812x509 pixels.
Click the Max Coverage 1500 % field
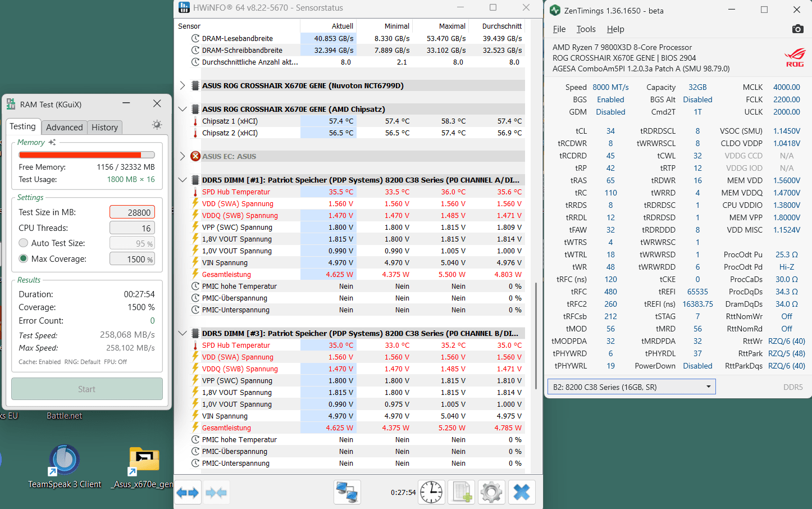132,259
